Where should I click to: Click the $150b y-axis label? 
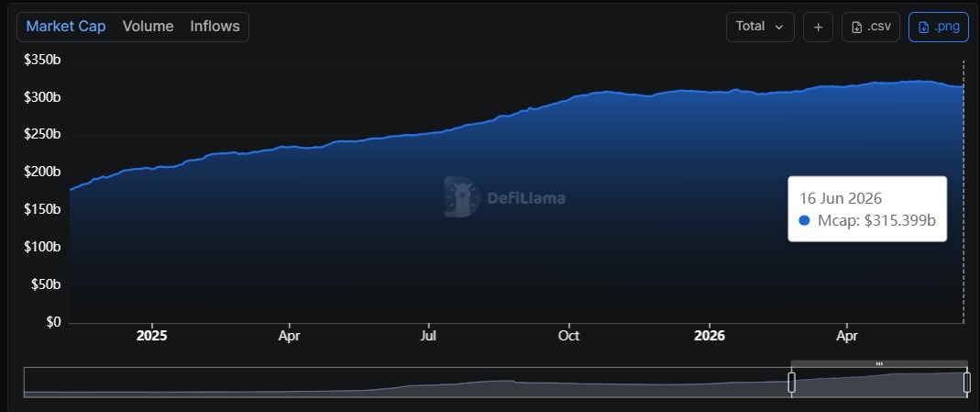[x=42, y=210]
